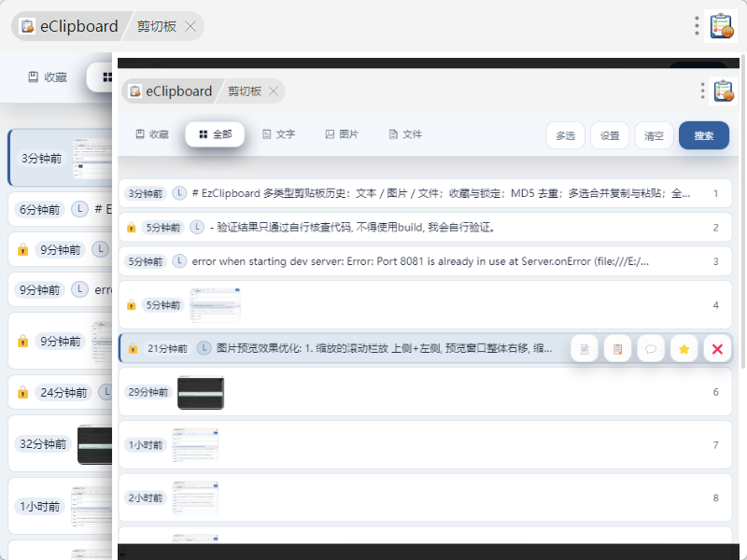Toggle the lock on the inner '21分钟前' entry

point(133,349)
